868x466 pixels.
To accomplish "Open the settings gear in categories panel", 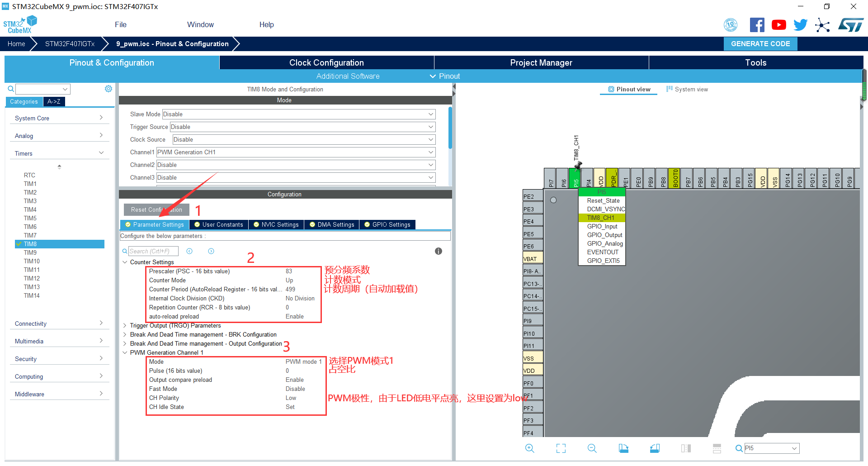I will point(108,89).
